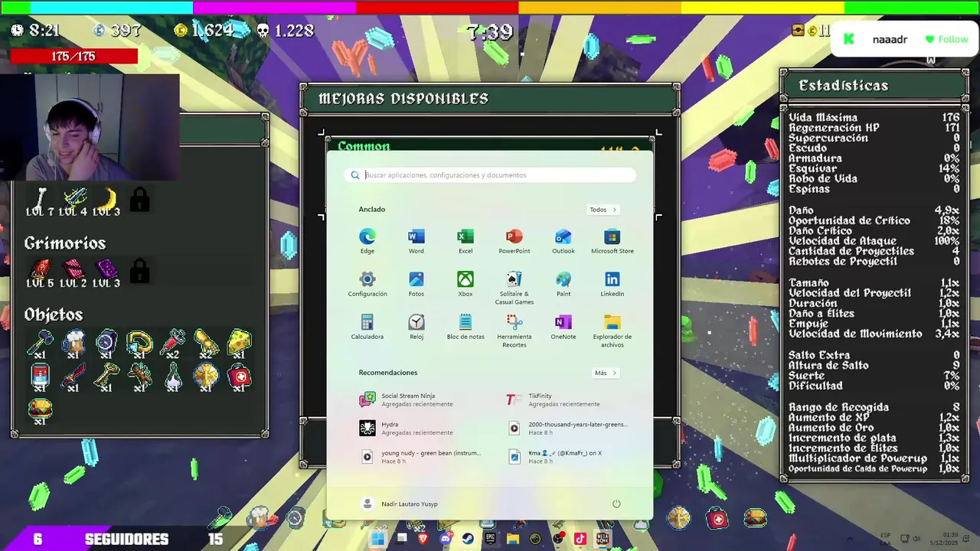Select the purple grimoire LVL 3
This screenshot has height=551, width=980.
[107, 272]
